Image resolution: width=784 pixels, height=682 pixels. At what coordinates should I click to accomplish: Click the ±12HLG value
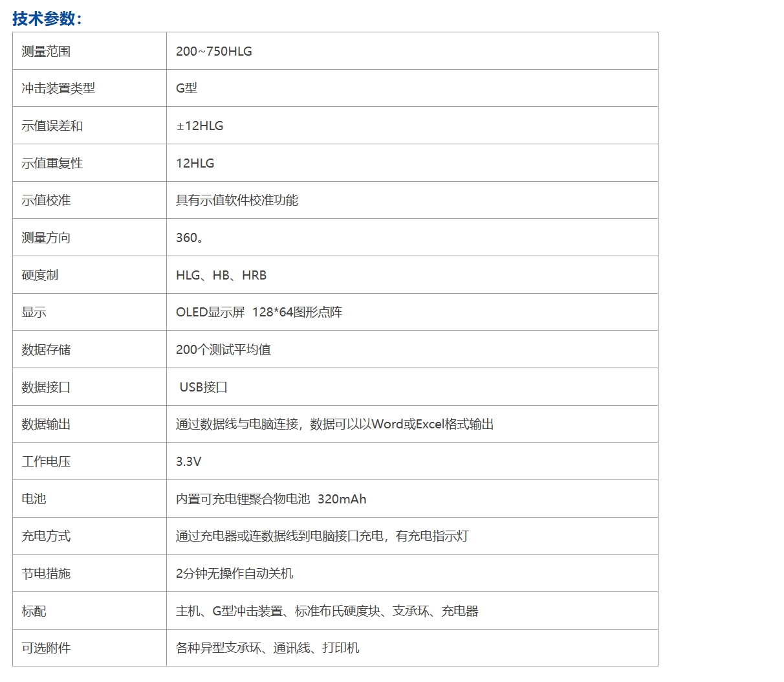(x=200, y=126)
